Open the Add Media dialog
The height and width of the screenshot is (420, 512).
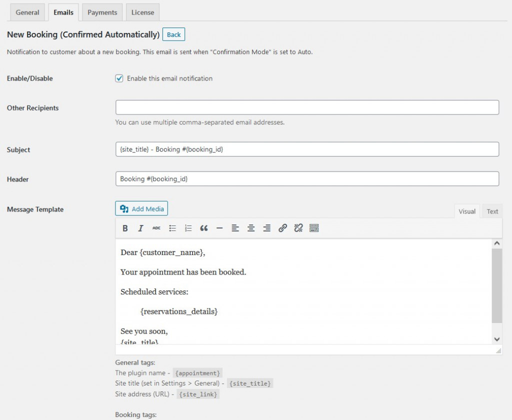[141, 208]
